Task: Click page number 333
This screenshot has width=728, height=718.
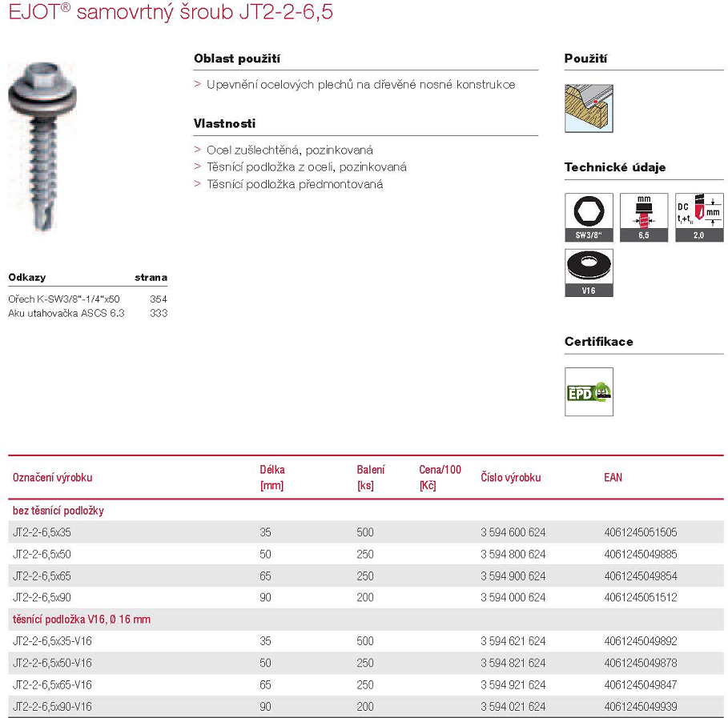Action: coord(159,313)
